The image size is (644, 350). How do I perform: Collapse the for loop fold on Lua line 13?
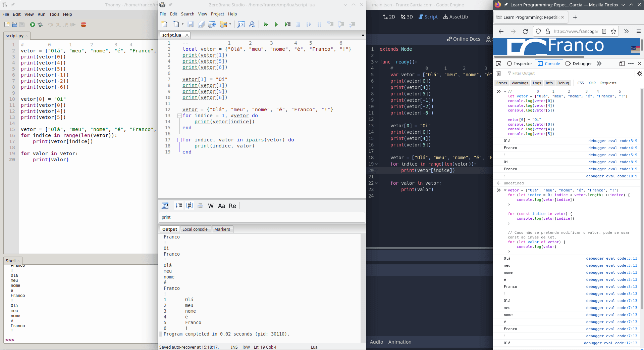click(179, 116)
